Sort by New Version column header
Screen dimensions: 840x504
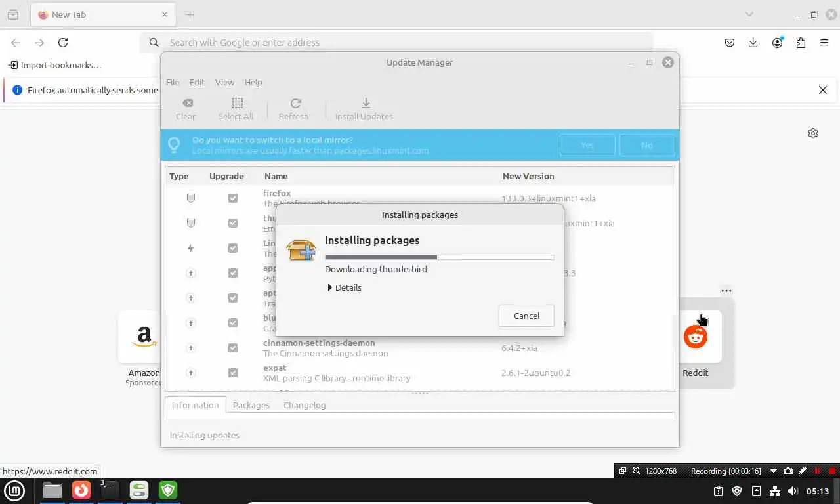[x=528, y=176]
